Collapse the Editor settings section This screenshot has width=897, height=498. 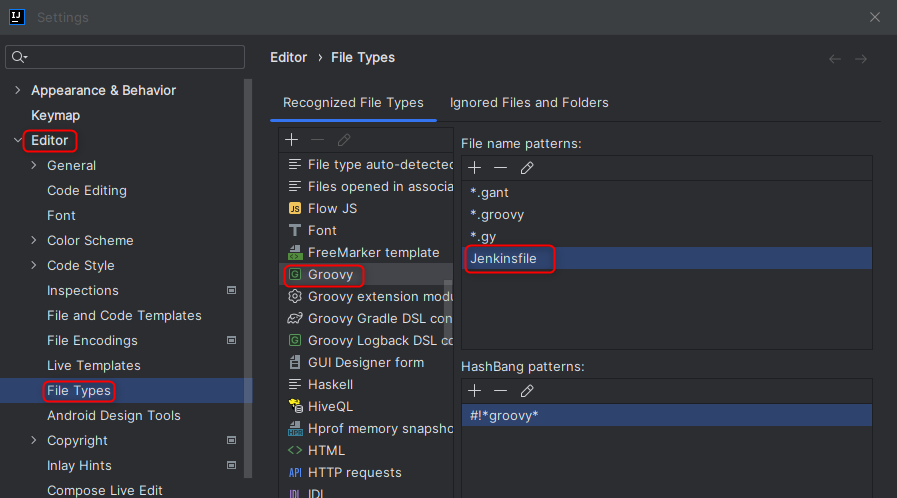tap(18, 140)
